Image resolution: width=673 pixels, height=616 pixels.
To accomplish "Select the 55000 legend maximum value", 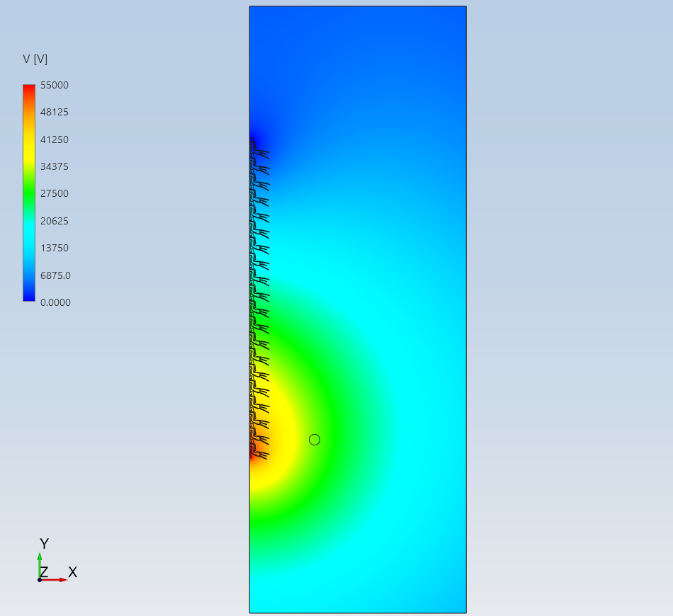I will click(x=55, y=85).
